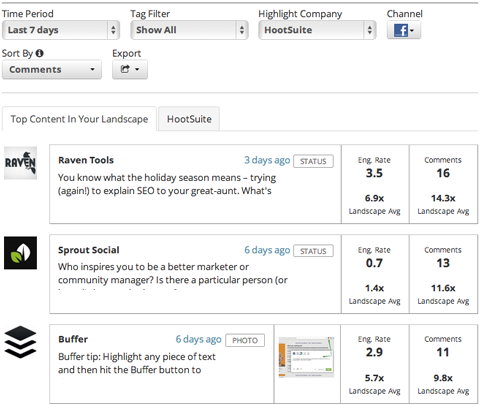Click the 1.4x Landscape Avg value
Screen dimensions: 480x405
[x=374, y=288]
